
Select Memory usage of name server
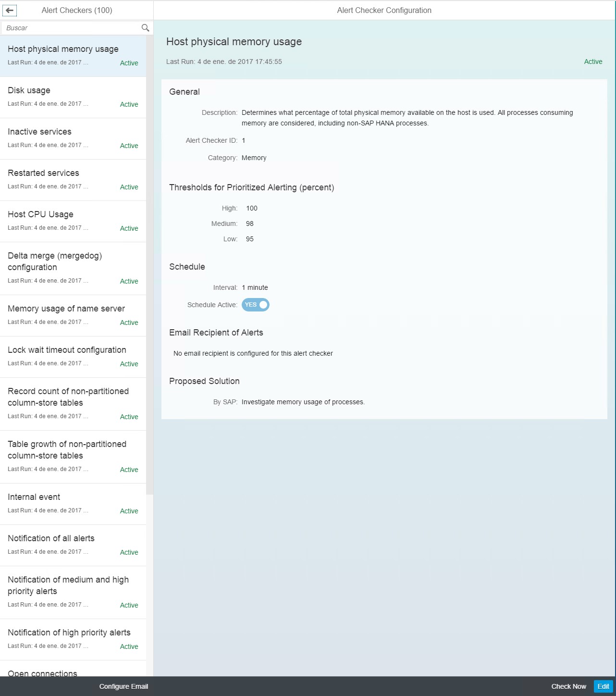point(73,315)
